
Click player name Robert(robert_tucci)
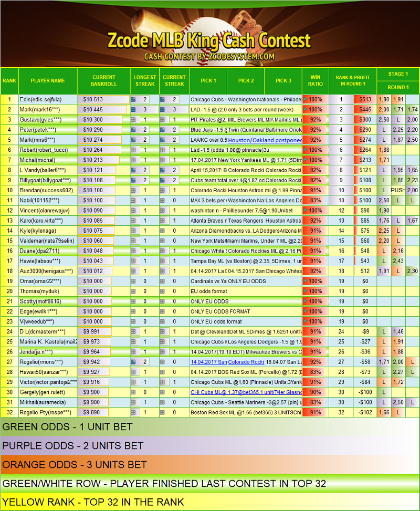pyautogui.click(x=44, y=150)
